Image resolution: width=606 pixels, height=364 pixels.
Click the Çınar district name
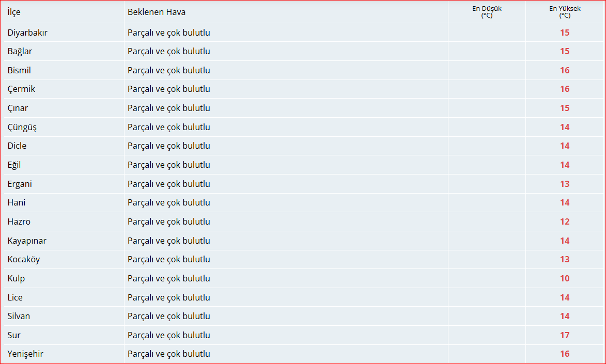[x=18, y=108]
